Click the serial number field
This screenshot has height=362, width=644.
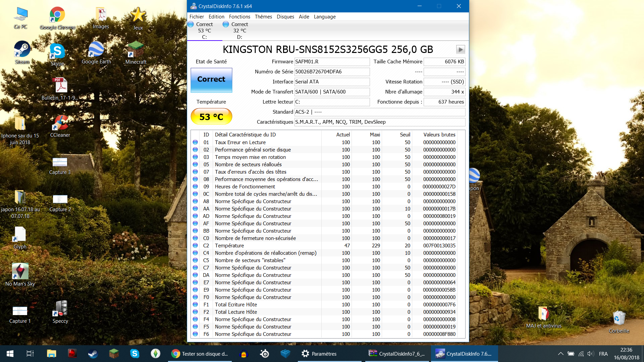coord(332,72)
